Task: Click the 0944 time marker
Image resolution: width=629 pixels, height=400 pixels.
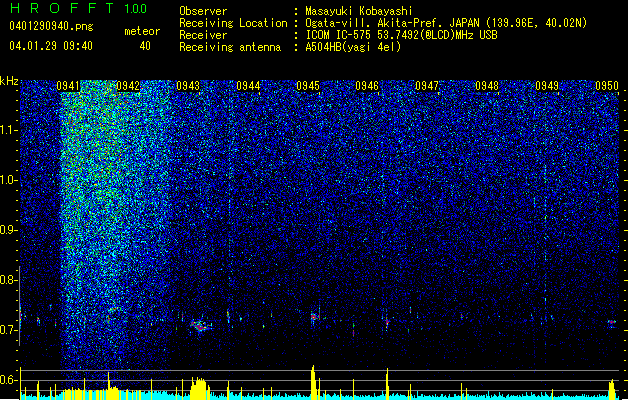Action: [248, 86]
